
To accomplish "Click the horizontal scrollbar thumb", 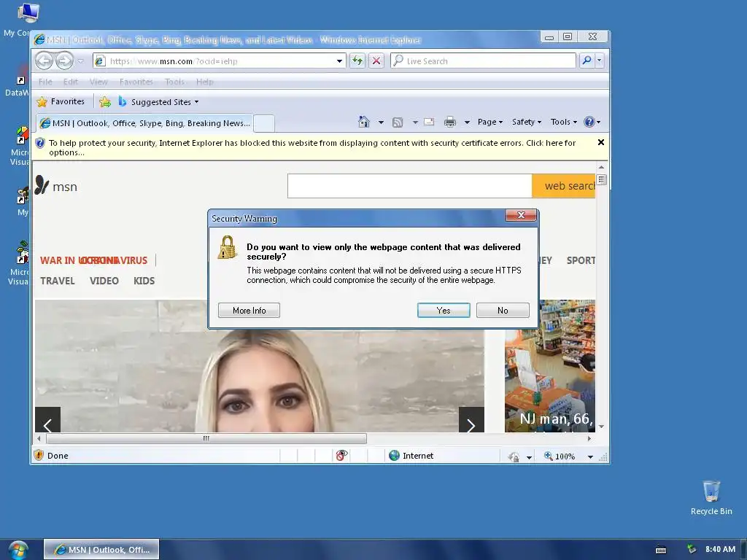I will [206, 438].
